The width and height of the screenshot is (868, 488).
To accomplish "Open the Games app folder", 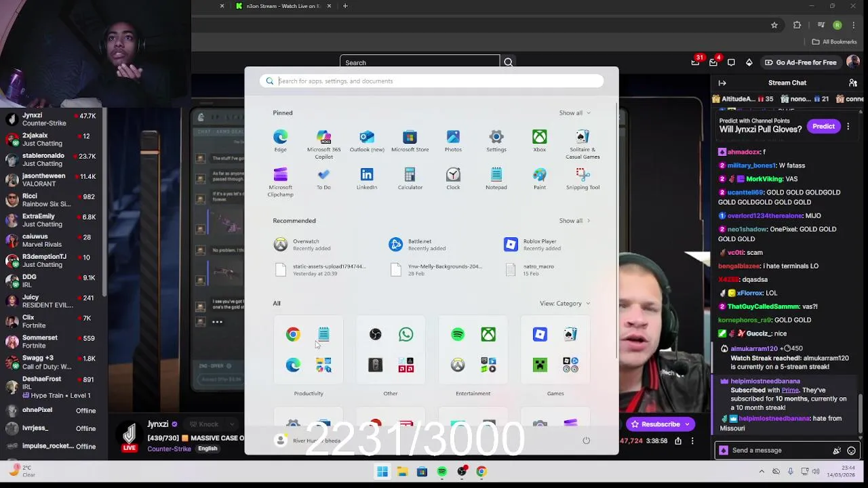I will point(555,350).
